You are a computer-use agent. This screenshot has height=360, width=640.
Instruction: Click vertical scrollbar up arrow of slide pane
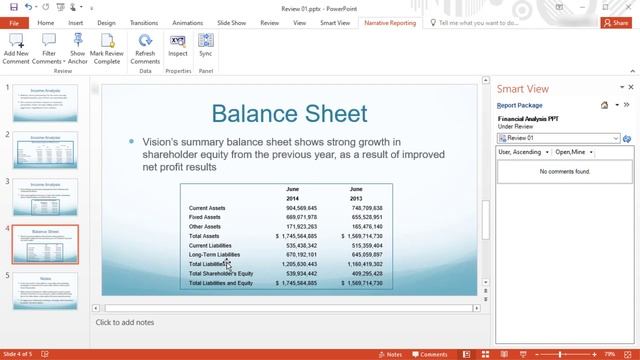tap(485, 80)
